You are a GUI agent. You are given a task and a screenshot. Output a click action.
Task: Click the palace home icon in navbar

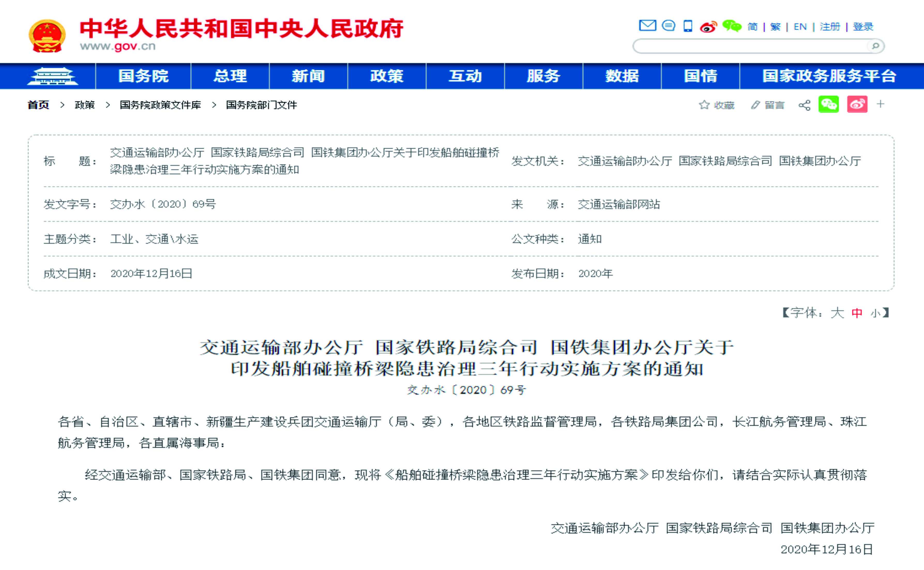click(x=52, y=76)
